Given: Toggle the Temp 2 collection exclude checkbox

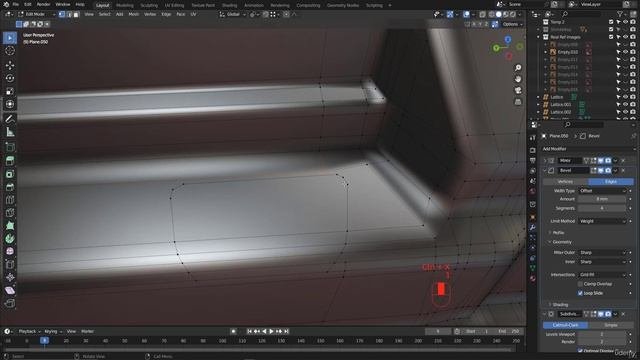Looking at the screenshot, I should pos(611,22).
